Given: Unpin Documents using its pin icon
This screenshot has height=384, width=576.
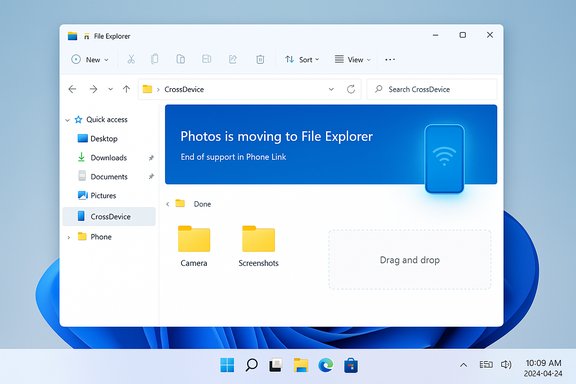Looking at the screenshot, I should 151,177.
